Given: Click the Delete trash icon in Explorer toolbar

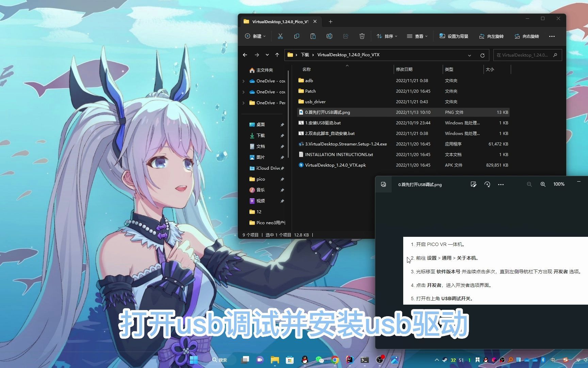Looking at the screenshot, I should point(362,36).
